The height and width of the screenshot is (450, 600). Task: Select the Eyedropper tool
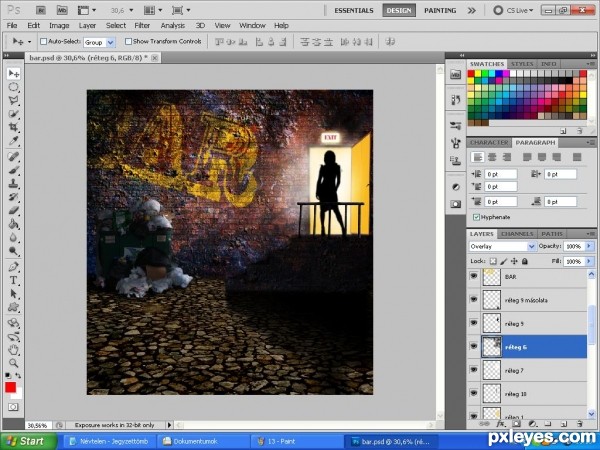pos(13,141)
